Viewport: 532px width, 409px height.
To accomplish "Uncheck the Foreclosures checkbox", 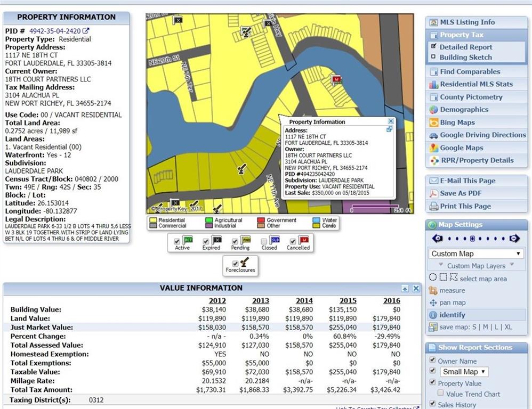I will pos(235,263).
